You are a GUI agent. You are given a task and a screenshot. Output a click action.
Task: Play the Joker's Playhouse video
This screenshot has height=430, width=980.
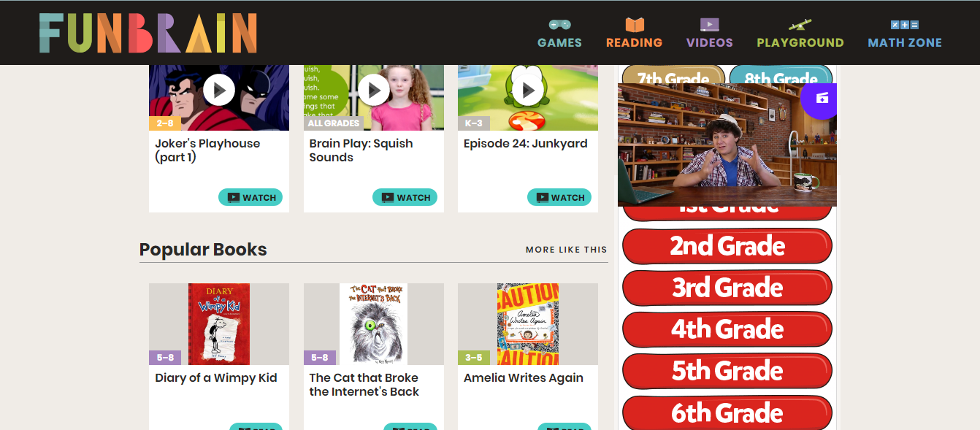[x=219, y=90]
